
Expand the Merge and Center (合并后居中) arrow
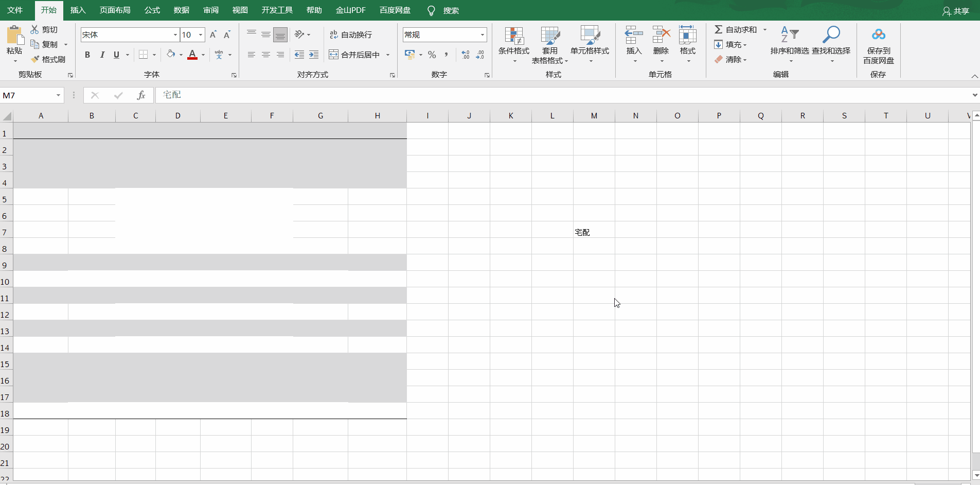pos(388,55)
